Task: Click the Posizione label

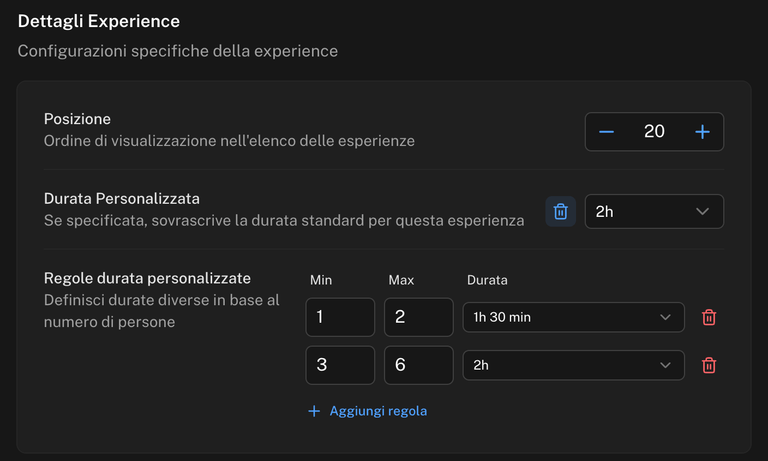Action: [77, 119]
